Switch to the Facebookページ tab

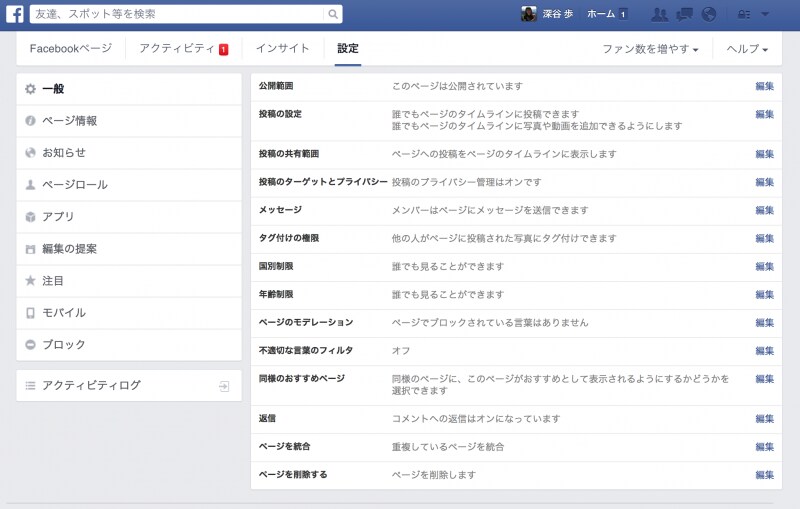[70, 48]
